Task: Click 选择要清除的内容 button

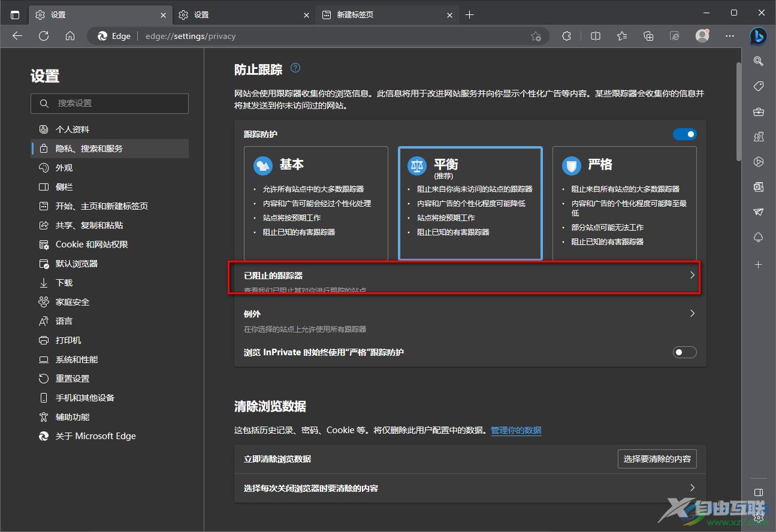Action: pyautogui.click(x=657, y=459)
